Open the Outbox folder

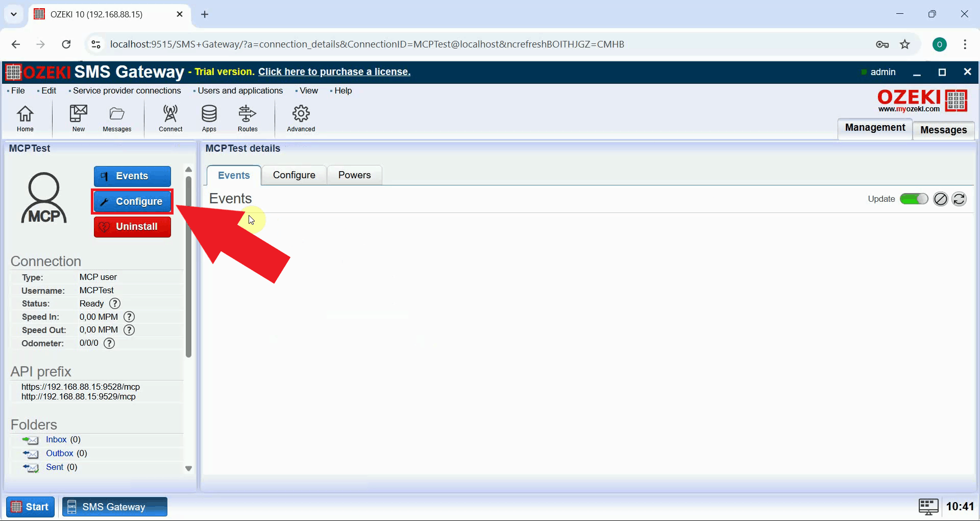[60, 453]
